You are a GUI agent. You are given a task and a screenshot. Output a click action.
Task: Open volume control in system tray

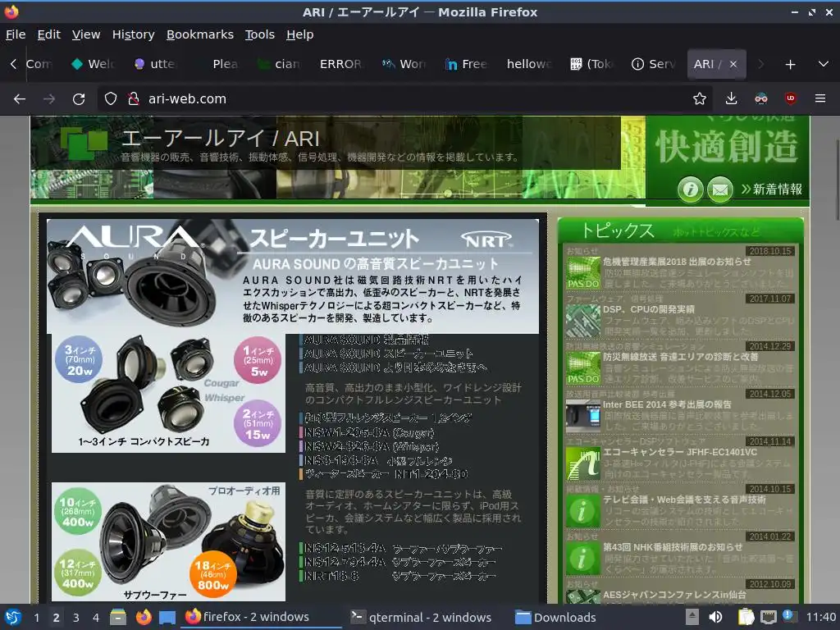pyautogui.click(x=715, y=617)
